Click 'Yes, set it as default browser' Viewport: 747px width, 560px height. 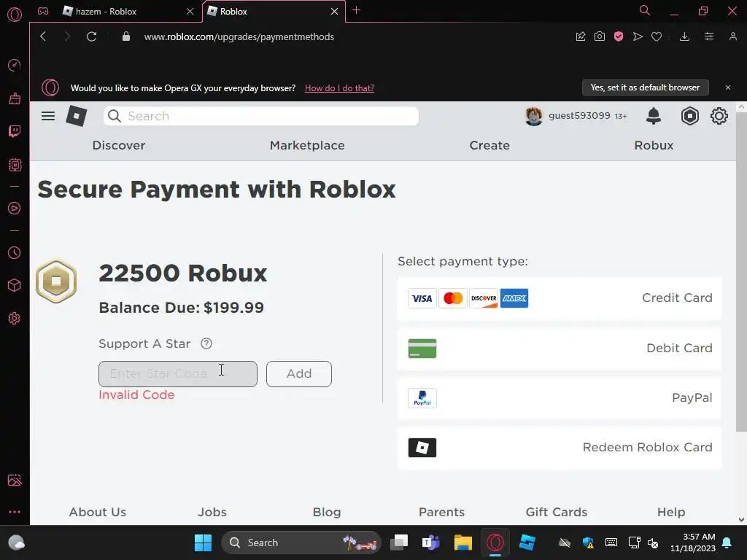tap(645, 87)
